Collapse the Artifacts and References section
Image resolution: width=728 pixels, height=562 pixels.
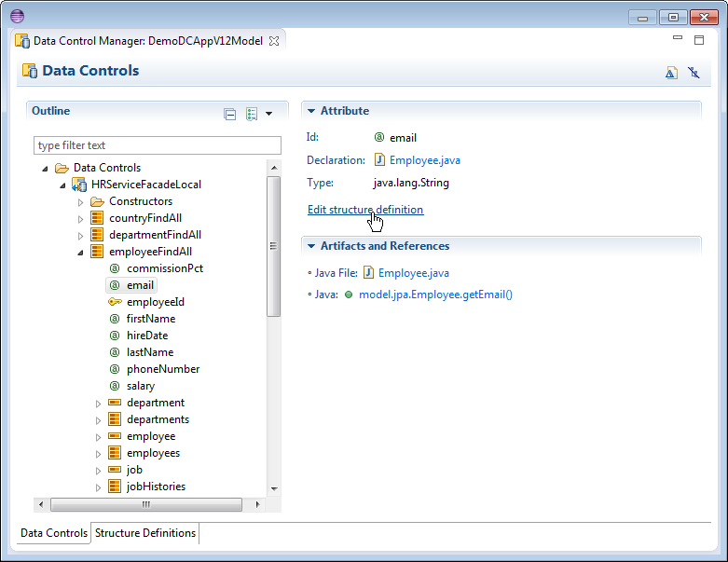tap(311, 246)
